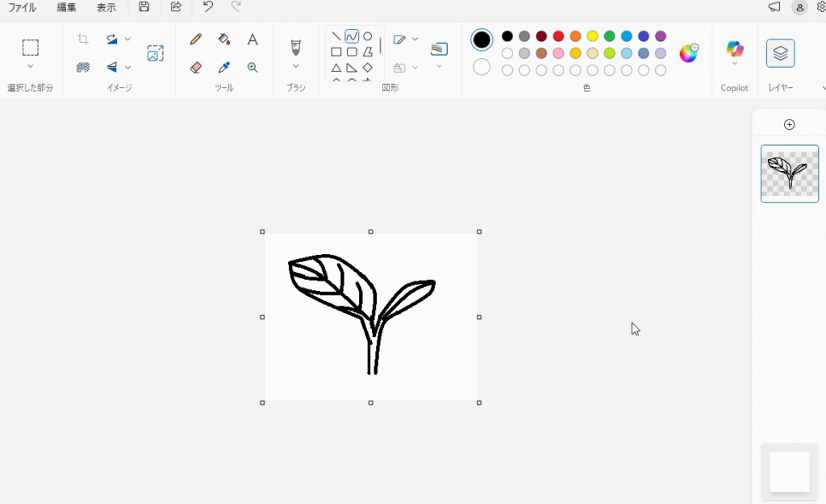The height and width of the screenshot is (504, 826).
Task: Select the Text tool
Action: pos(252,39)
